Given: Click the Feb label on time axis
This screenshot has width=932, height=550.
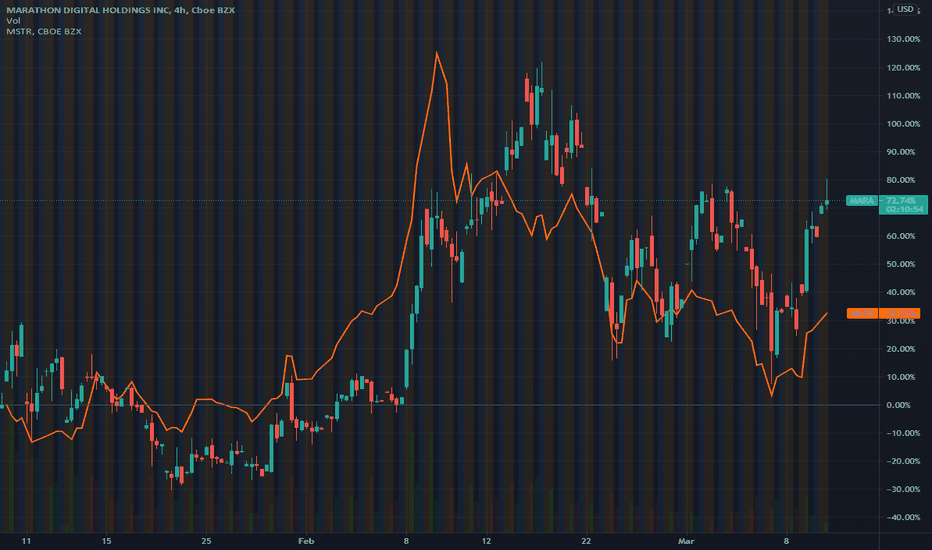Looking at the screenshot, I should click(x=306, y=541).
